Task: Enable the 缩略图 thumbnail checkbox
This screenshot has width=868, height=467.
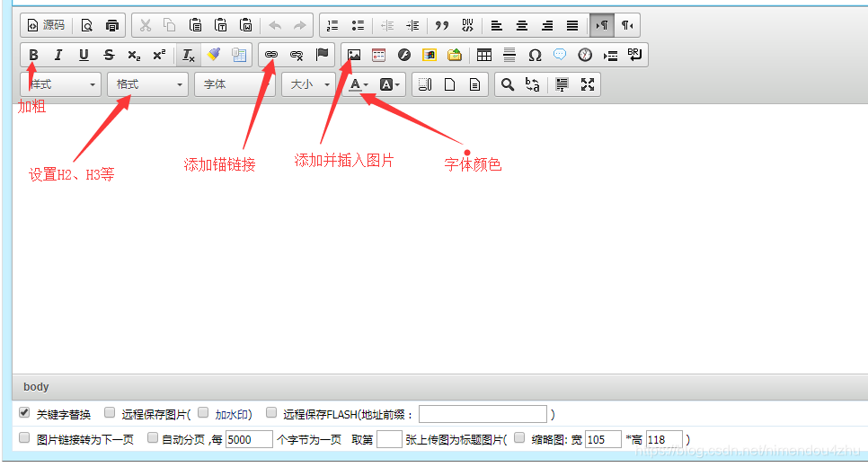Action: point(519,438)
